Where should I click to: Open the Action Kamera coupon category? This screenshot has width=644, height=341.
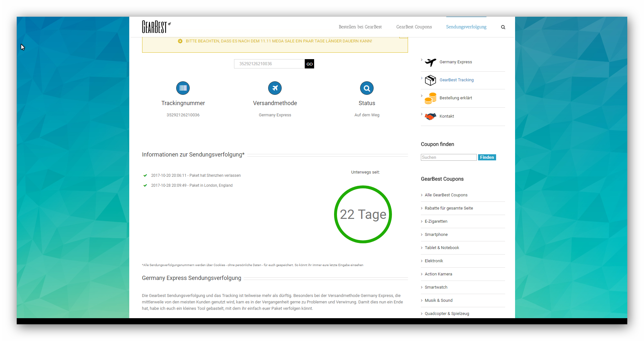pos(438,274)
